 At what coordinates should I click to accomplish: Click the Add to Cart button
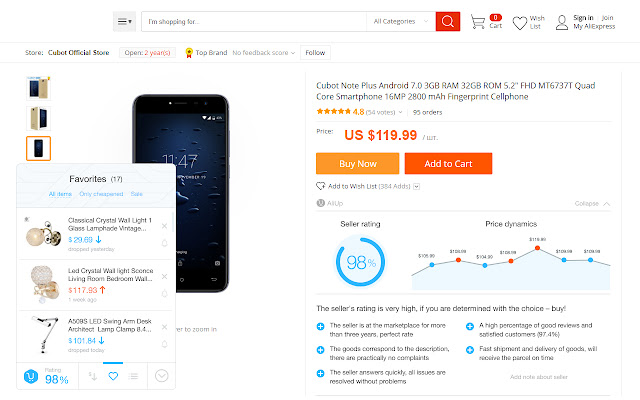coord(447,164)
